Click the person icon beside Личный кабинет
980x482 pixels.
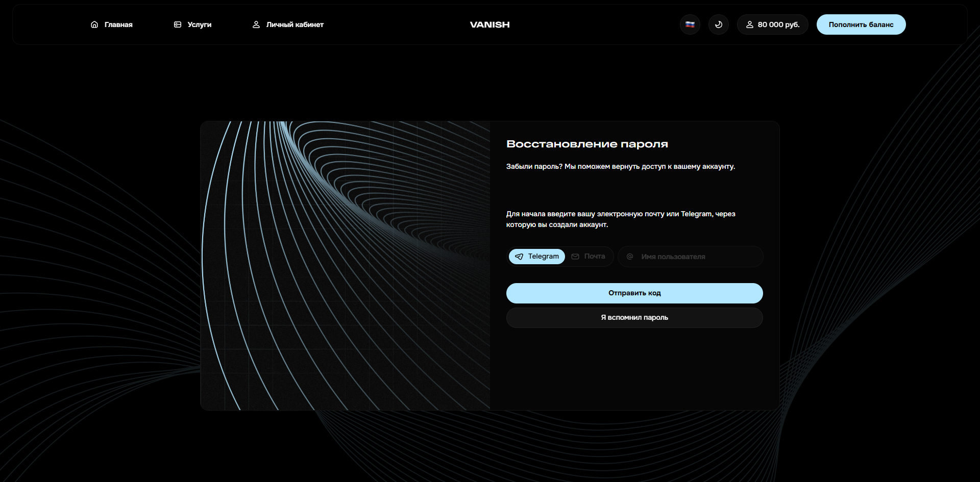(x=256, y=24)
